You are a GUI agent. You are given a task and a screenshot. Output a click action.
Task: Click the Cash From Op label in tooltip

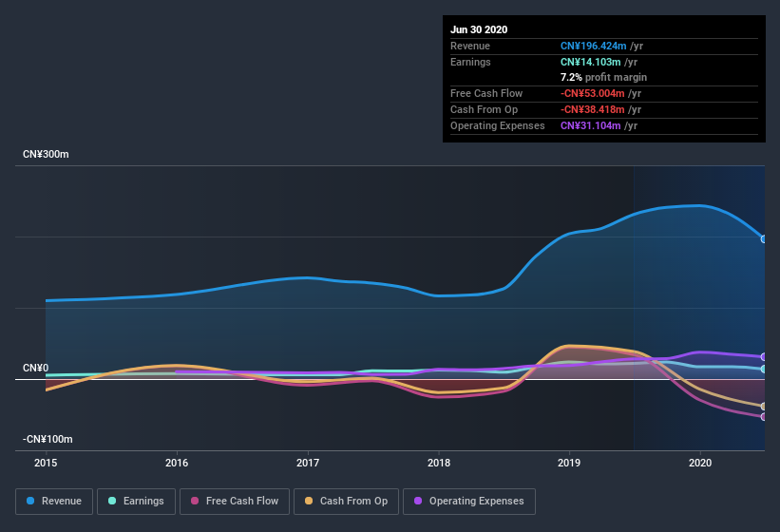(x=484, y=109)
